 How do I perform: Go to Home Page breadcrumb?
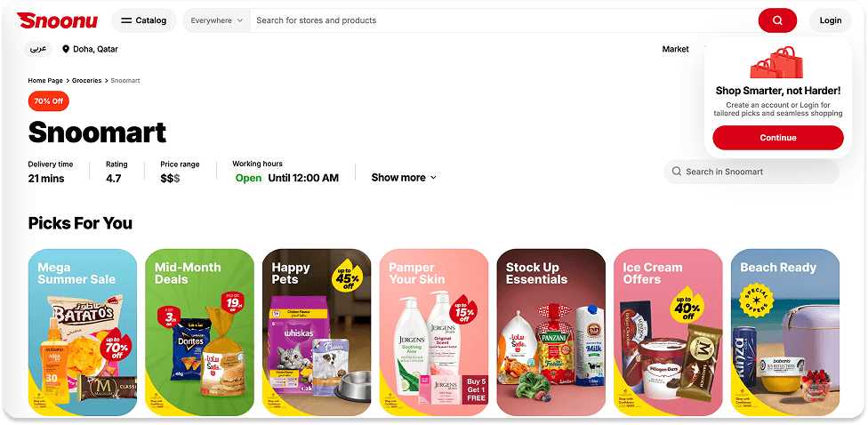45,81
